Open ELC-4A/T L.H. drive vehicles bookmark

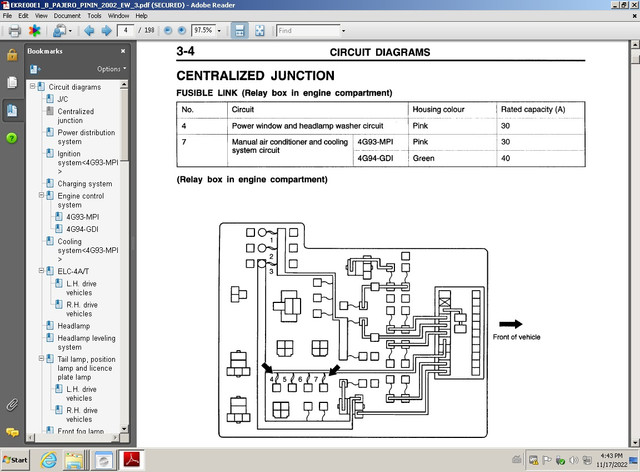pyautogui.click(x=81, y=288)
